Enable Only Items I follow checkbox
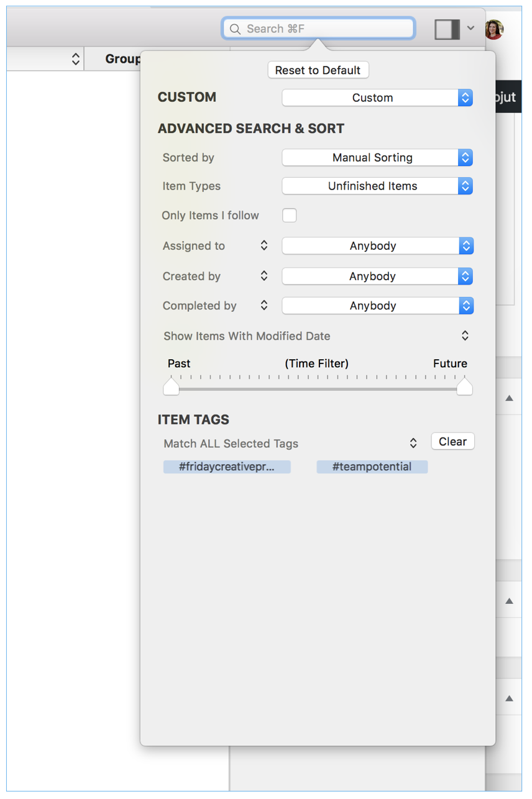 [290, 216]
